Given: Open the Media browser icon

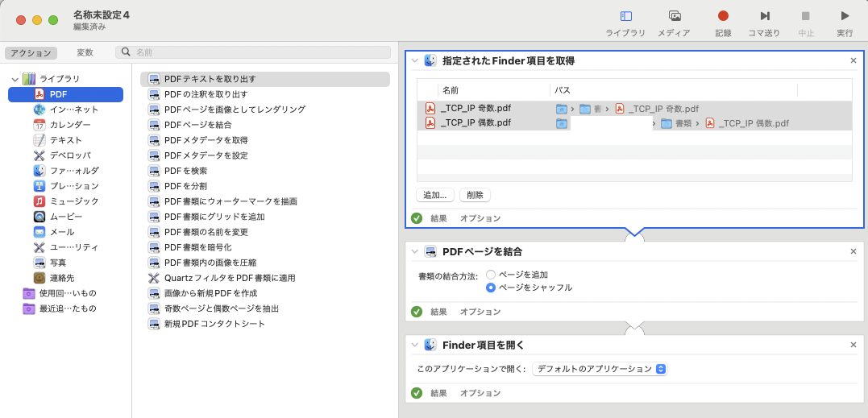Looking at the screenshot, I should click(x=674, y=16).
